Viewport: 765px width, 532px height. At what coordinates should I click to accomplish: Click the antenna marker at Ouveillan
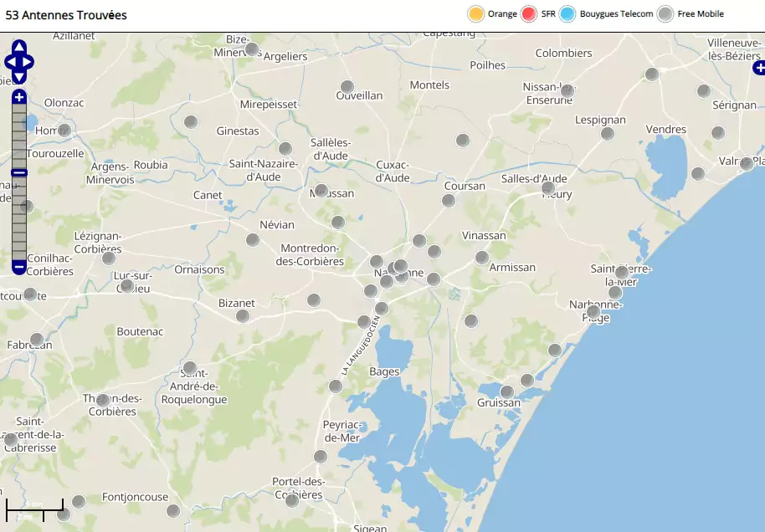[x=347, y=87]
